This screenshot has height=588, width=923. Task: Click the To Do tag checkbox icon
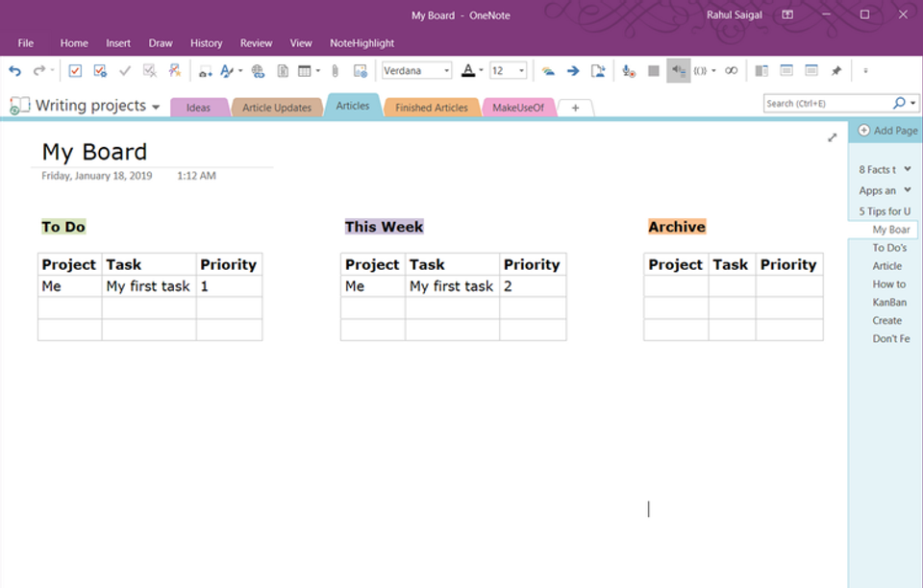[x=75, y=71]
